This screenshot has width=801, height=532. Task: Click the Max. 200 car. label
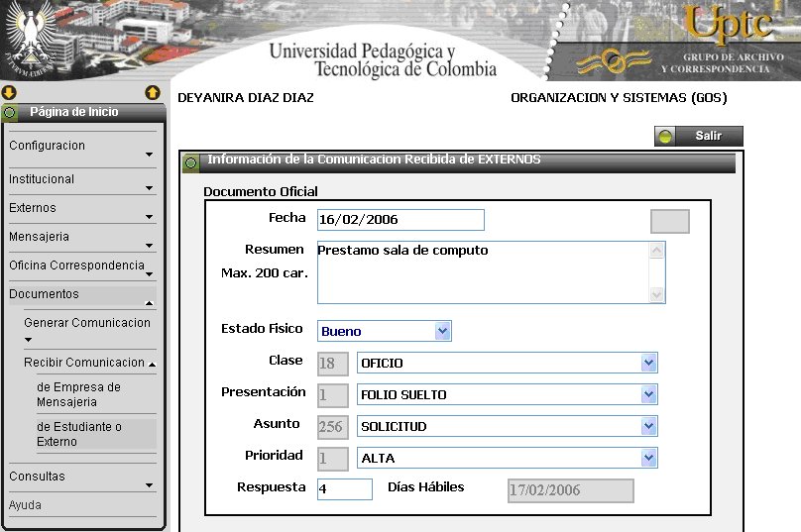pyautogui.click(x=265, y=273)
